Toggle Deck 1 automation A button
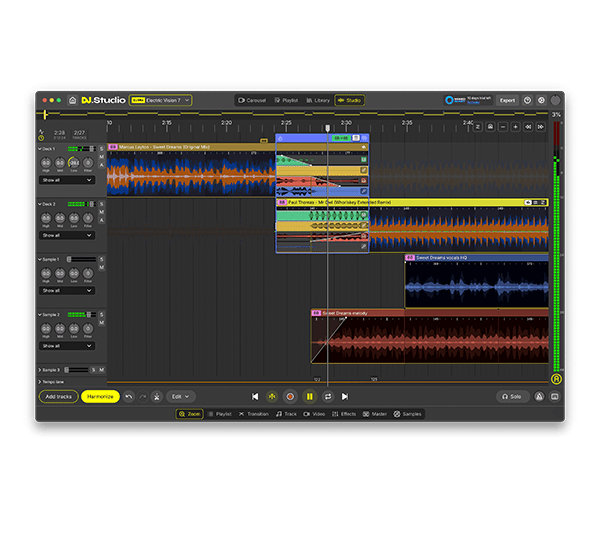This screenshot has width=600, height=543. click(101, 165)
